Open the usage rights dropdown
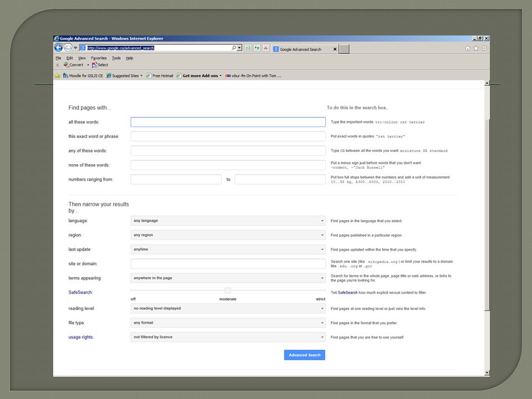This screenshot has width=532, height=399. tap(228, 337)
